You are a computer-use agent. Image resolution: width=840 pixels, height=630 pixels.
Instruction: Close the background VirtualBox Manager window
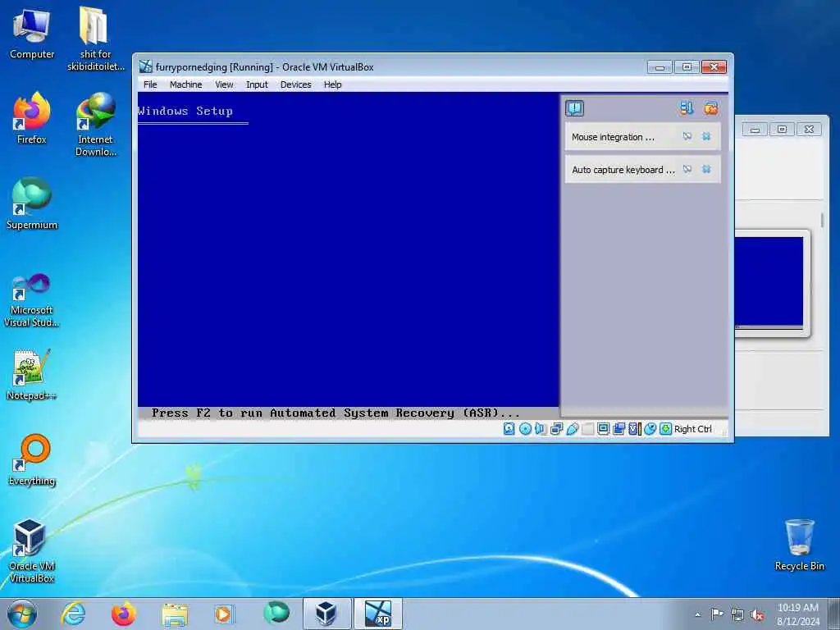[809, 129]
